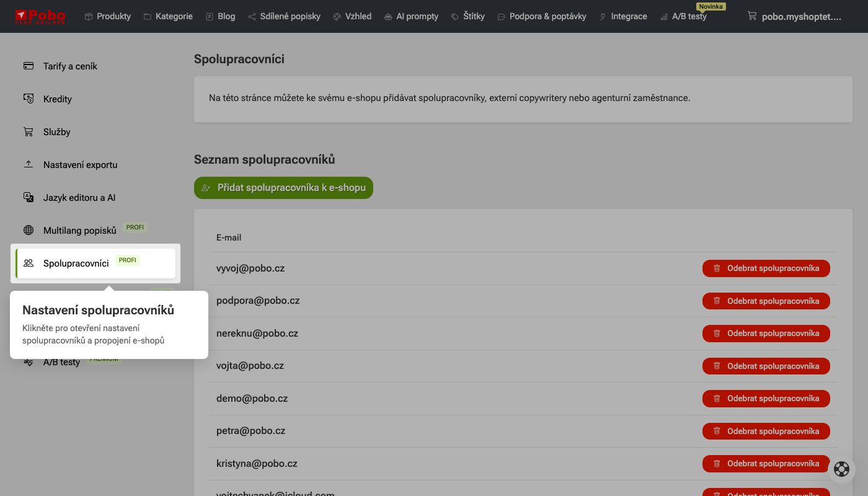Click trash icon for vyvoj@pobo.cz
The width and height of the screenshot is (868, 496).
(717, 268)
